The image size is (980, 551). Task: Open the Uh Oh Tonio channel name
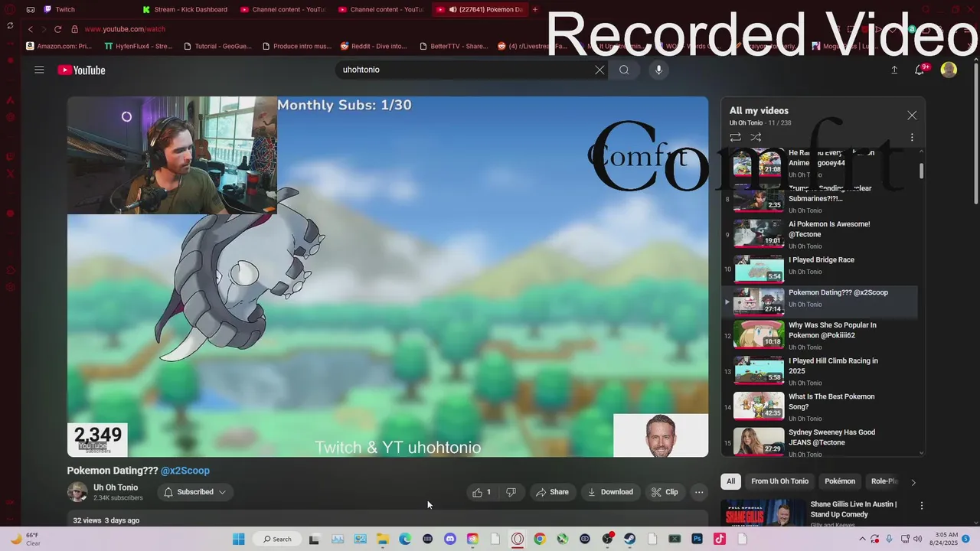[116, 487]
